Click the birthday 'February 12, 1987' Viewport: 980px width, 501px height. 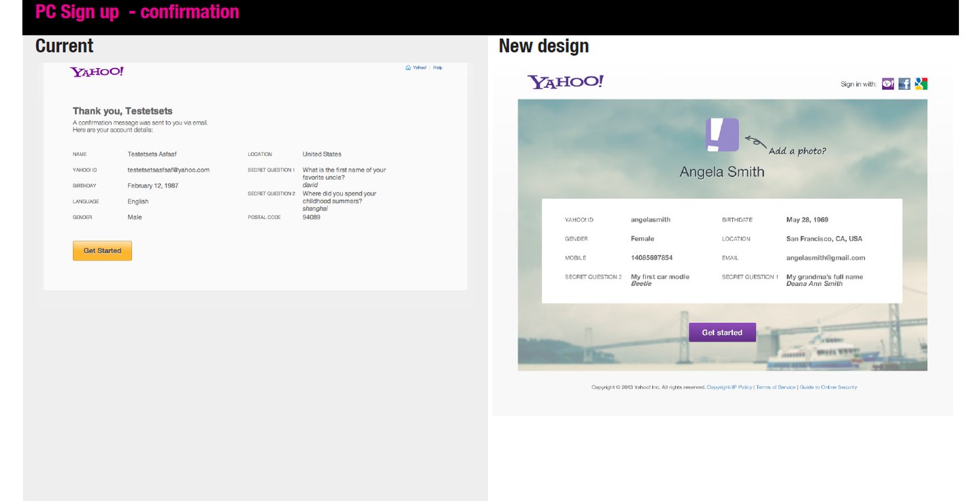click(153, 186)
